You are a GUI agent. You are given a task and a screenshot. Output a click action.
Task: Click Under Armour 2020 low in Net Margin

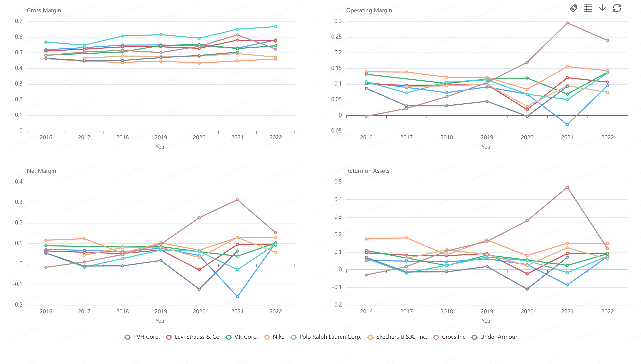[x=199, y=289]
